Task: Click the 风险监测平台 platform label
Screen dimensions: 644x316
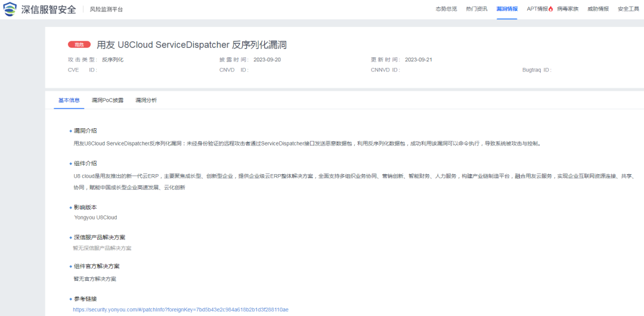Action: tap(106, 10)
